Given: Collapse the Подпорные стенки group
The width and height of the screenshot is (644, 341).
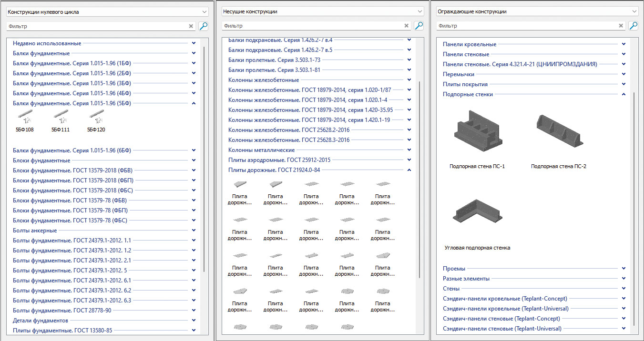Looking at the screenshot, I should click(x=624, y=94).
